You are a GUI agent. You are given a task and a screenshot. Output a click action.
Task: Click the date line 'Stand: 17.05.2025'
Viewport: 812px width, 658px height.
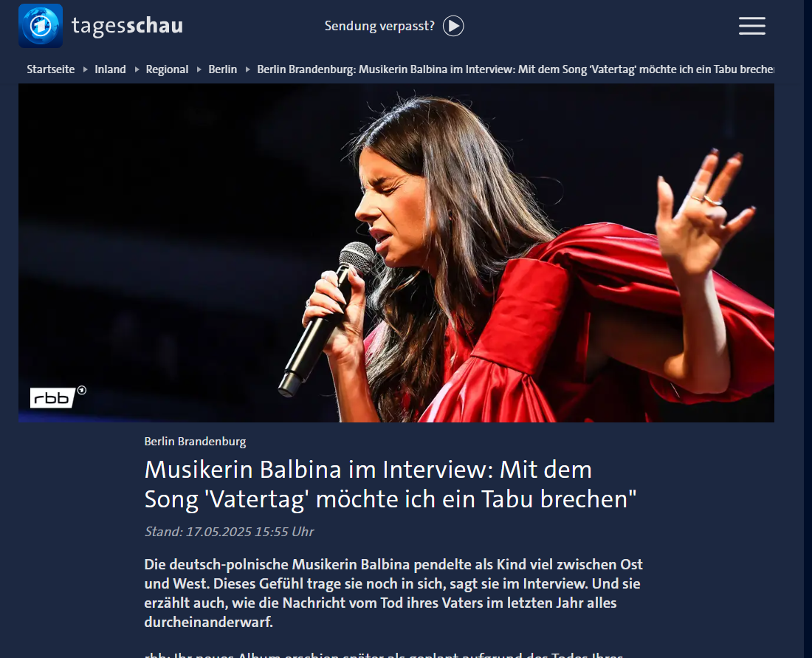point(229,532)
